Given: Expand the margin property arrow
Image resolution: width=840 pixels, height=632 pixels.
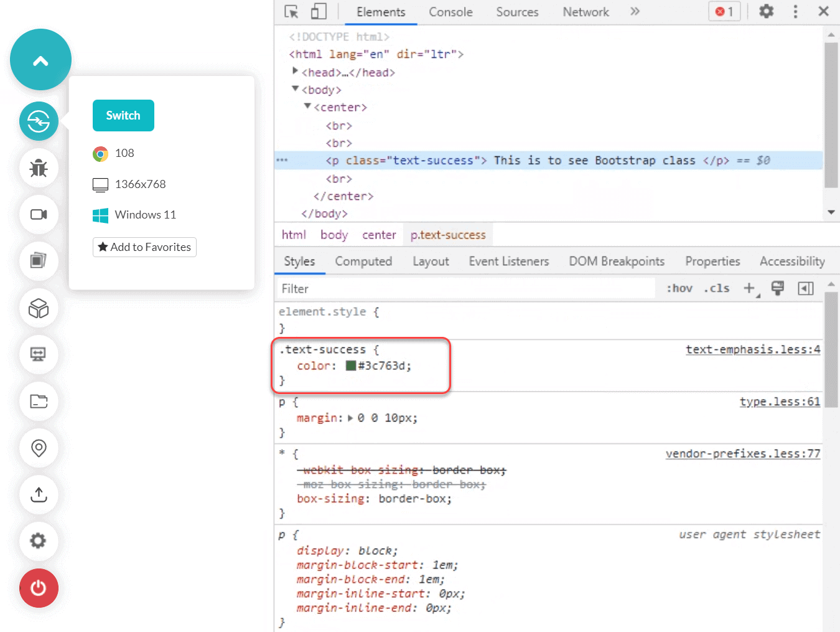Looking at the screenshot, I should tap(350, 418).
